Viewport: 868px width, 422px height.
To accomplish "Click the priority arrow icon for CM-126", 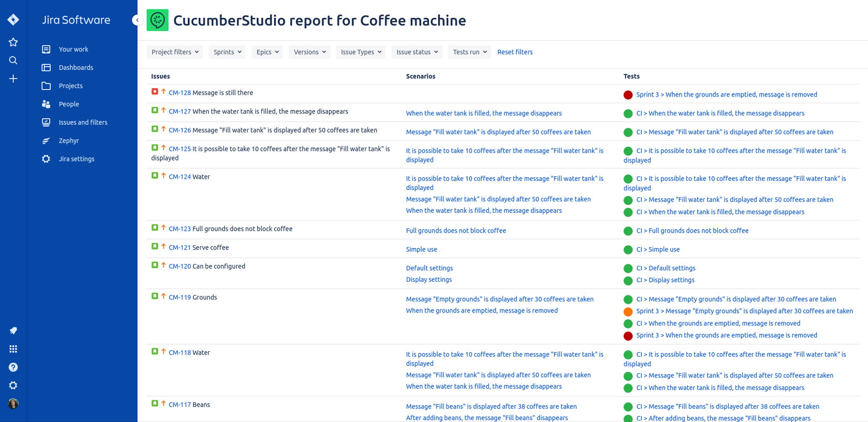I will (164, 129).
